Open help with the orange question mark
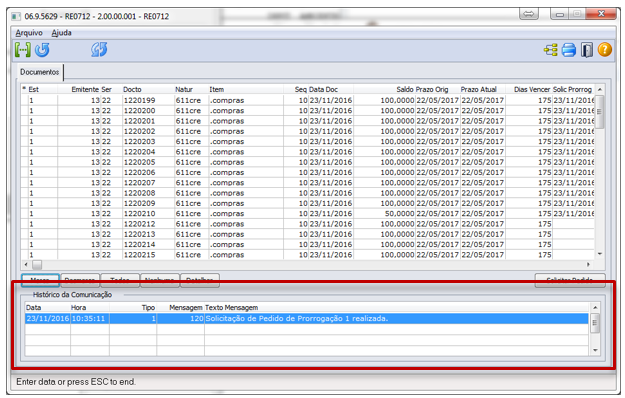Image resolution: width=625 pixels, height=398 pixels. pos(605,50)
